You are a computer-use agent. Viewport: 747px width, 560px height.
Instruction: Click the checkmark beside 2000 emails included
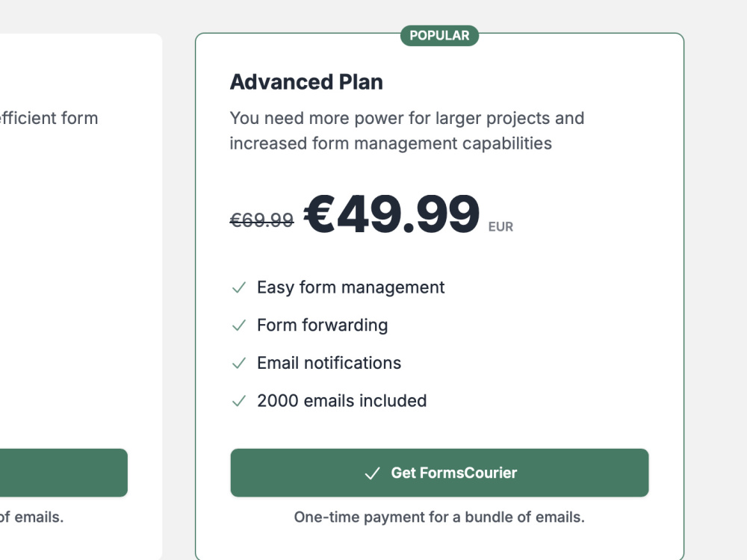pyautogui.click(x=239, y=401)
